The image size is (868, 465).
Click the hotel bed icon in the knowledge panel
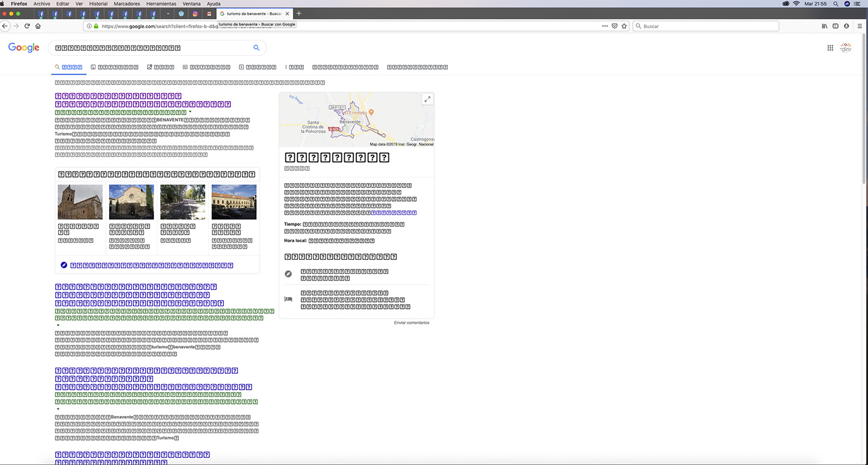[x=288, y=299]
